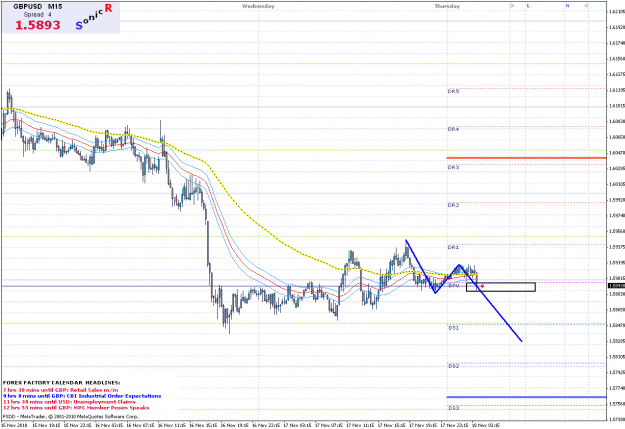Click the DR1 pivot label
The height and width of the screenshot is (429, 625).
coord(453,247)
